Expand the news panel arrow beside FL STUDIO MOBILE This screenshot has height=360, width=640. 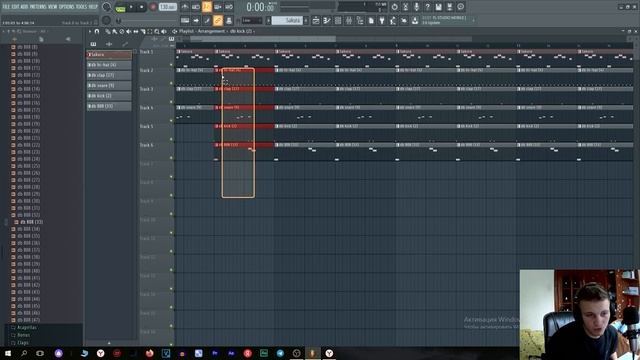[x=473, y=20]
